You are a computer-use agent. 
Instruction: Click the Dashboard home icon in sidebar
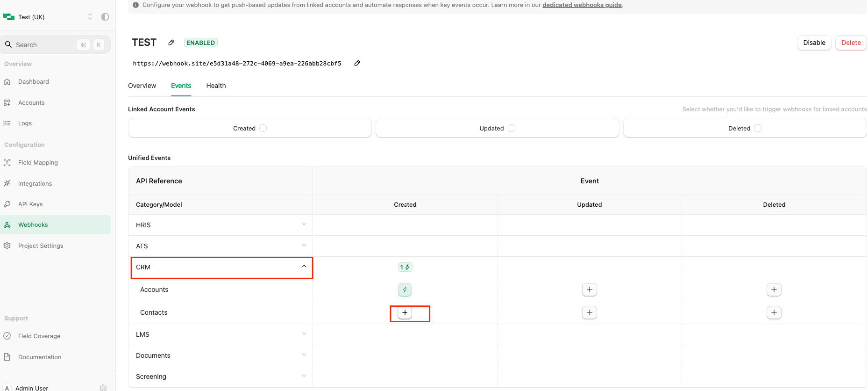coord(7,82)
